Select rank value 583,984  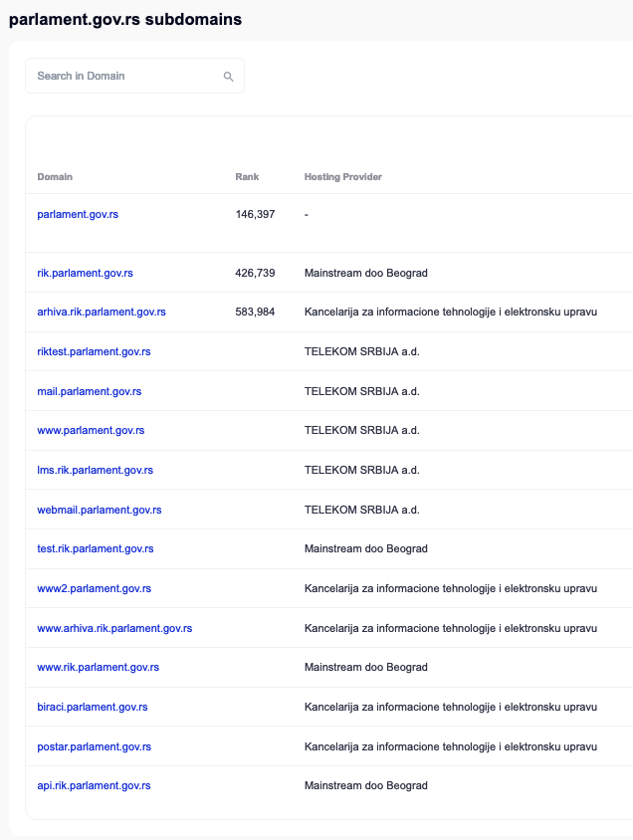(x=255, y=312)
